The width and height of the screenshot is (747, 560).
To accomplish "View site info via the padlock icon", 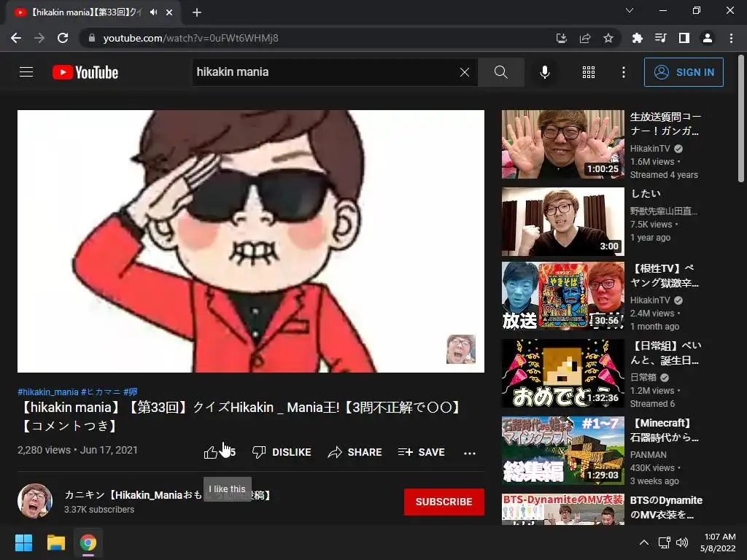I will point(92,38).
